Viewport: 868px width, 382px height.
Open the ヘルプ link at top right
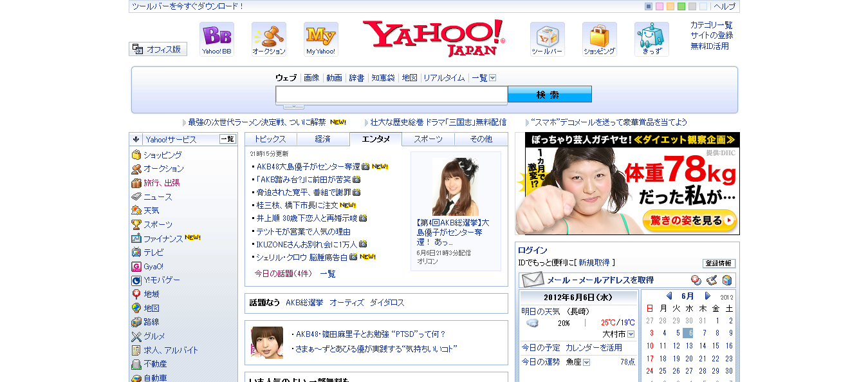725,6
